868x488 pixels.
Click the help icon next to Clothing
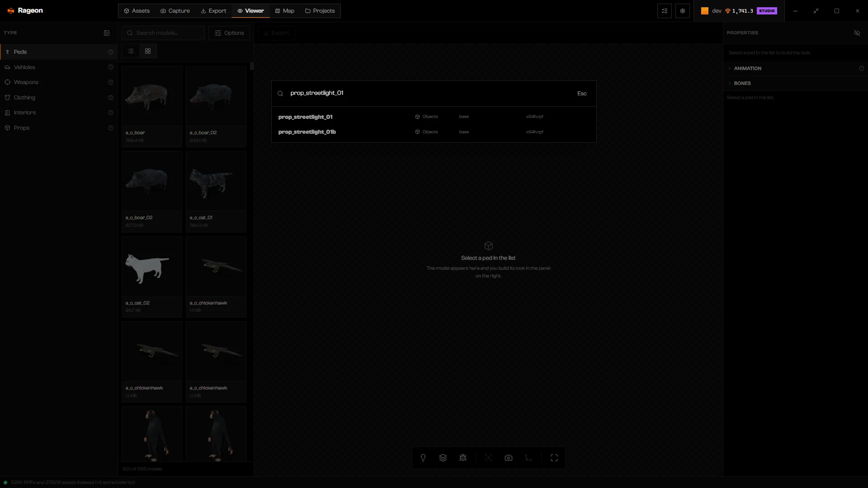coord(111,98)
